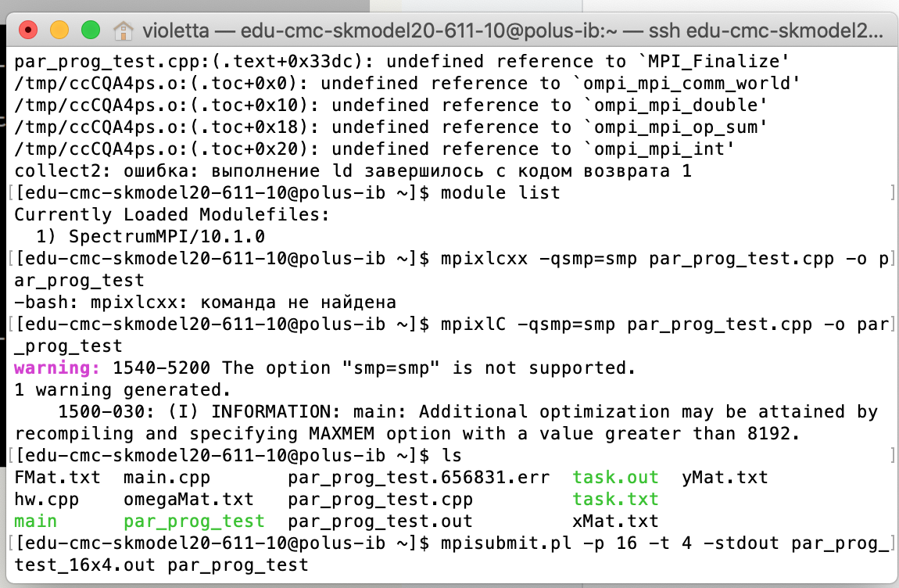Click the green 'par_prog_test' executable name
The width and height of the screenshot is (899, 588).
[194, 521]
